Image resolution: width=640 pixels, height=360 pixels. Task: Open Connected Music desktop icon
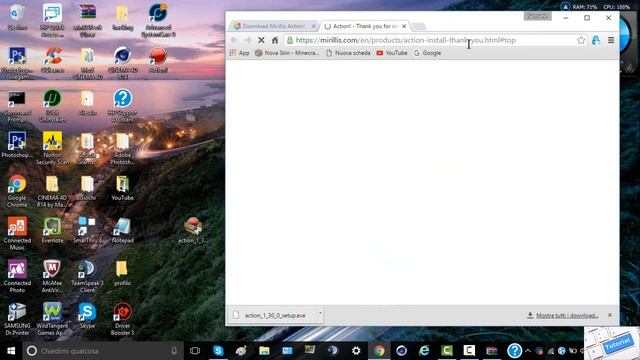click(x=17, y=233)
